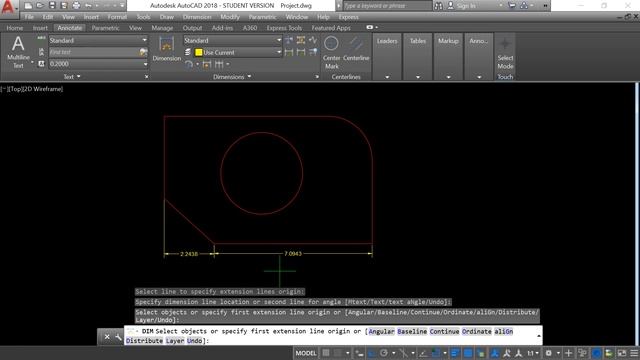This screenshot has height=360, width=640.
Task: Click the Clean Screen icon in status bar
Action: 622,353
